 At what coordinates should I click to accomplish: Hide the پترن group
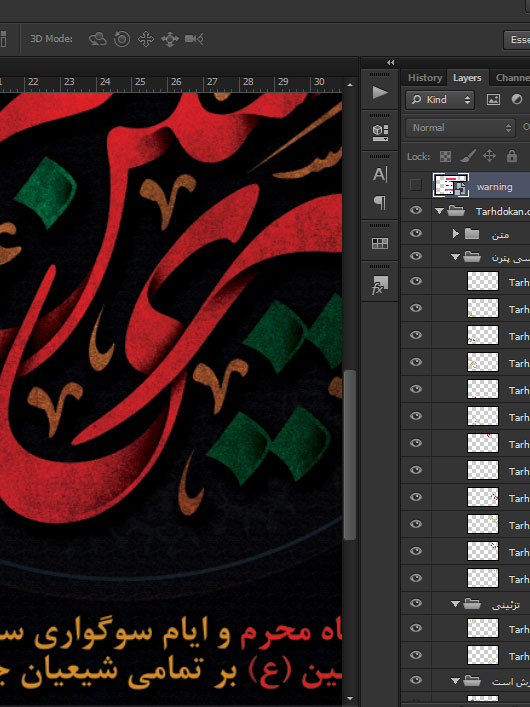[x=416, y=256]
